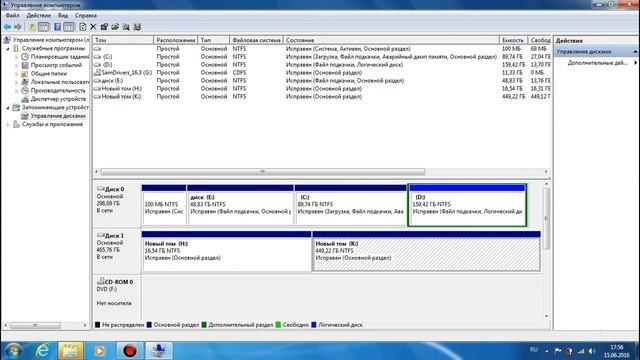Collapse the Служебные программы tree node

tap(8, 49)
